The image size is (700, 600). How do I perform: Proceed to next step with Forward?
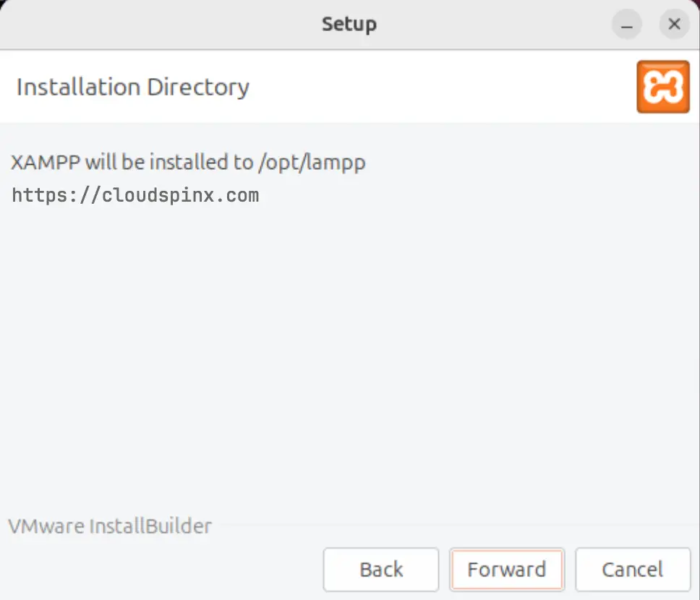[x=507, y=570]
